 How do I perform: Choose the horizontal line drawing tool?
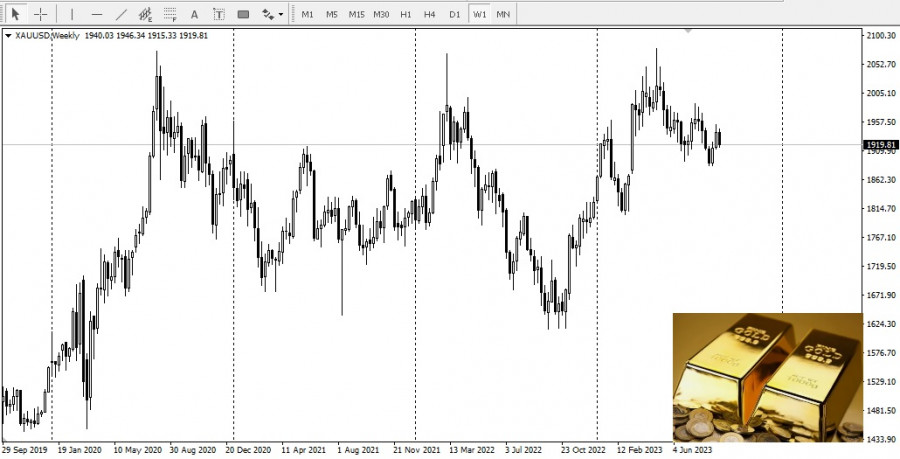point(96,14)
